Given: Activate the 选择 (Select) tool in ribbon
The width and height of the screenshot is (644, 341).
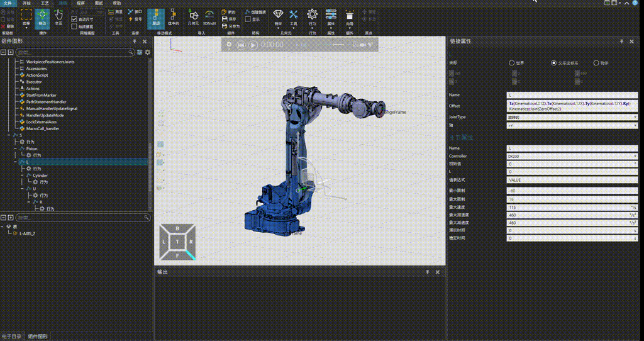Looking at the screenshot, I should [x=26, y=18].
